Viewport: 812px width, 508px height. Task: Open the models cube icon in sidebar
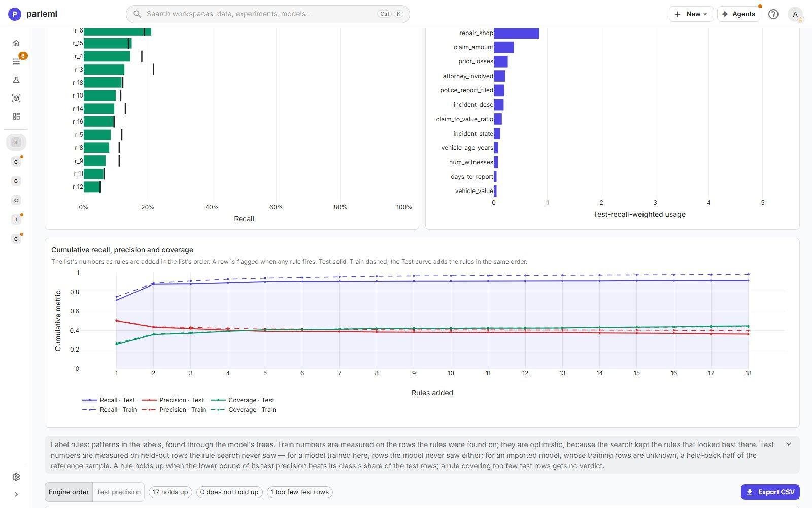[x=16, y=98]
